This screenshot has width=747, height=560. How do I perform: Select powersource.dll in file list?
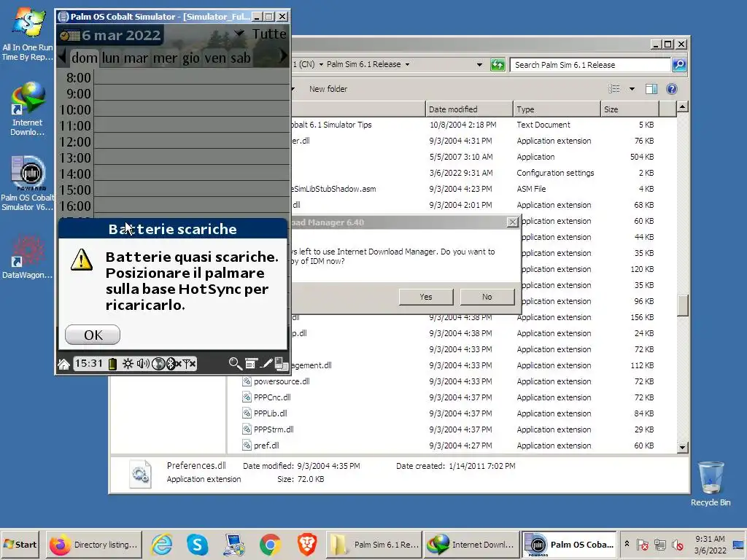pyautogui.click(x=282, y=381)
